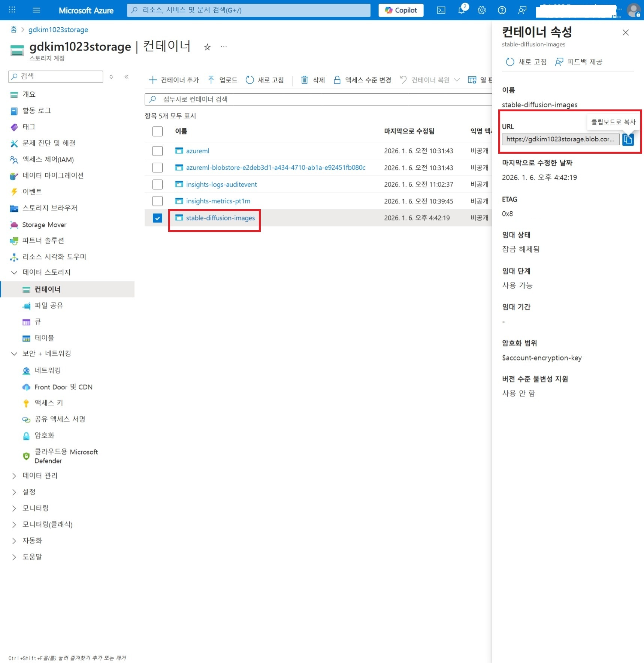Check the insights-metrics-pt1m checkbox
Image resolution: width=644 pixels, height=663 pixels.
coord(157,201)
